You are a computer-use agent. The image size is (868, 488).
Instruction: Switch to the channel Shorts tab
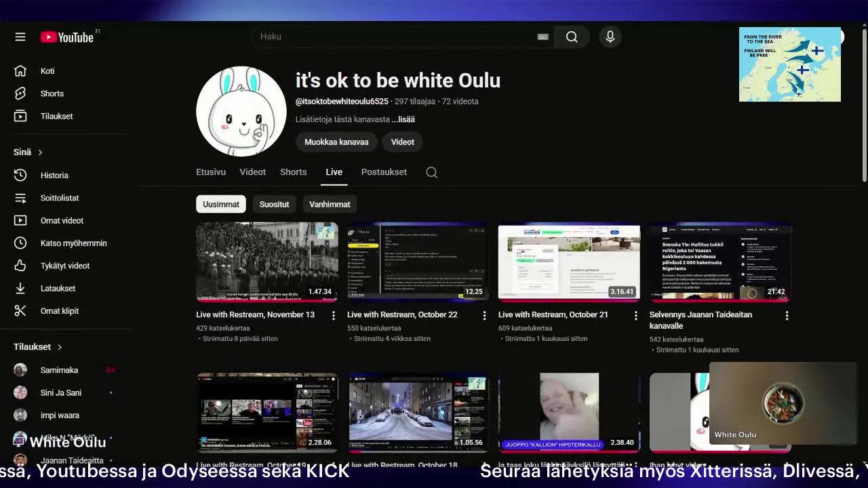click(294, 172)
